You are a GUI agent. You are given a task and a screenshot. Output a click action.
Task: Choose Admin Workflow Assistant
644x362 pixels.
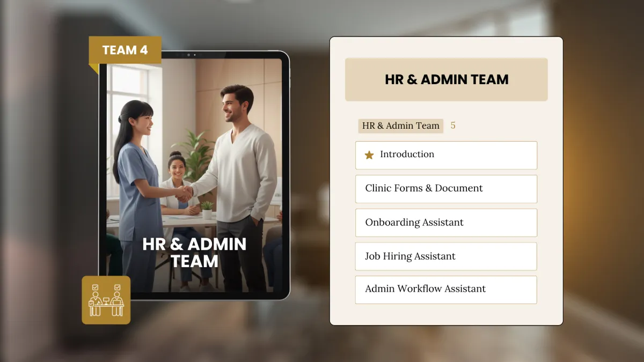pos(446,290)
